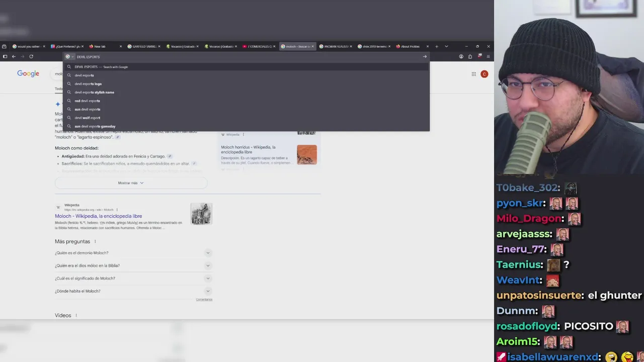Viewport: 644px width, 362px height.
Task: Click link icon after 'lagarto espinoso'
Action: (118, 137)
